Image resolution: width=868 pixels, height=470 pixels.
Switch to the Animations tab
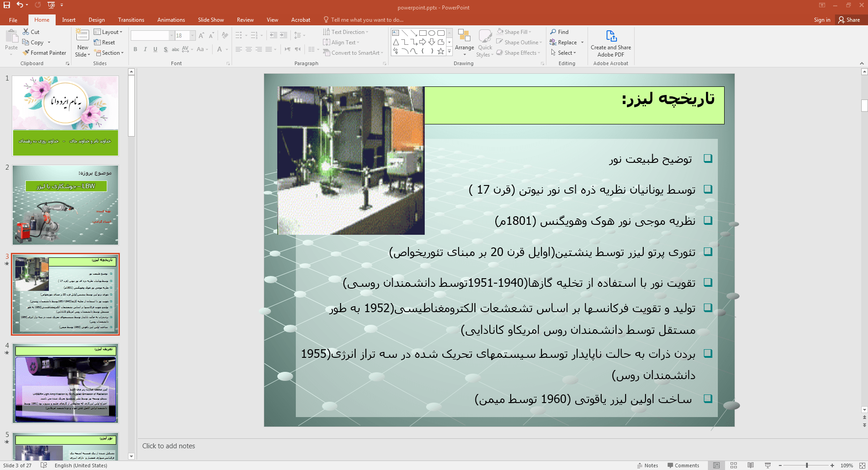tap(171, 20)
